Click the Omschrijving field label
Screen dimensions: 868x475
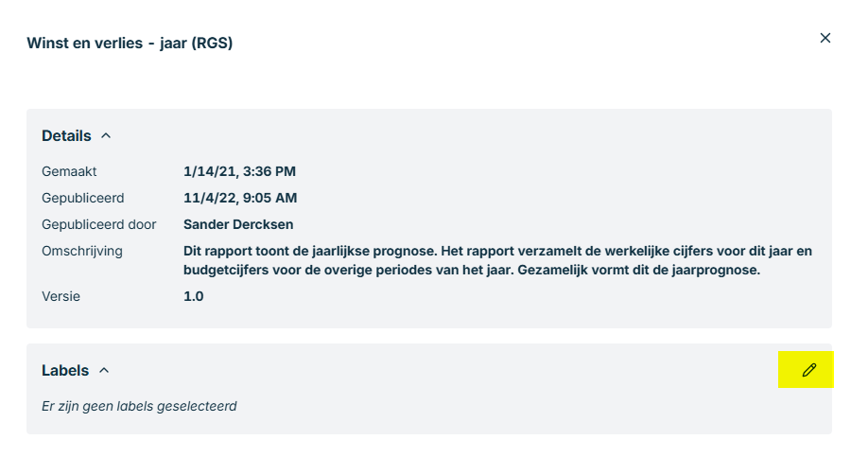tap(82, 251)
